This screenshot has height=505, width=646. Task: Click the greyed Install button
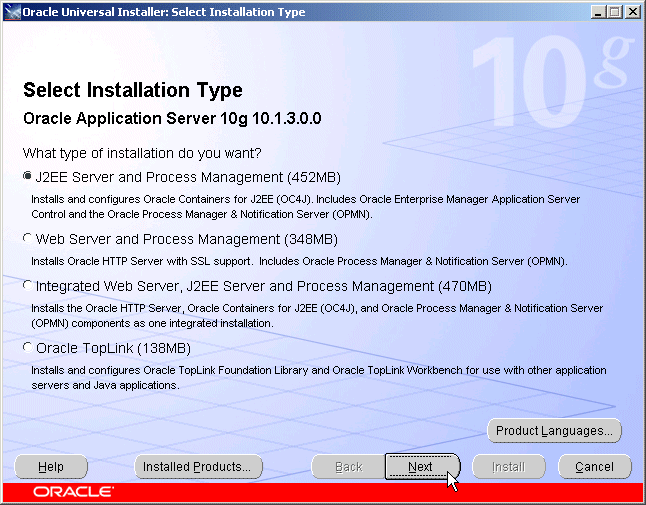pyautogui.click(x=508, y=467)
